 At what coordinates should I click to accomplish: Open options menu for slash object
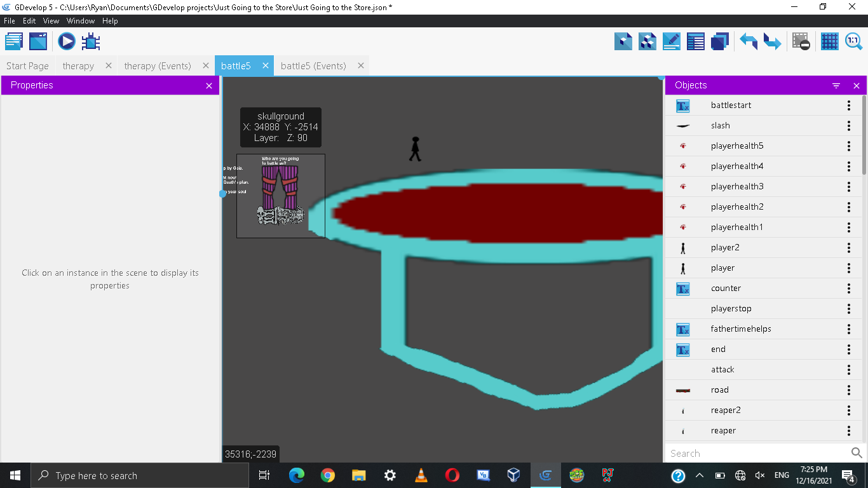(x=849, y=126)
